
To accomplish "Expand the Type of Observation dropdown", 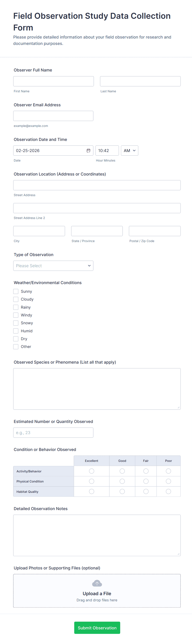I will coord(53,266).
